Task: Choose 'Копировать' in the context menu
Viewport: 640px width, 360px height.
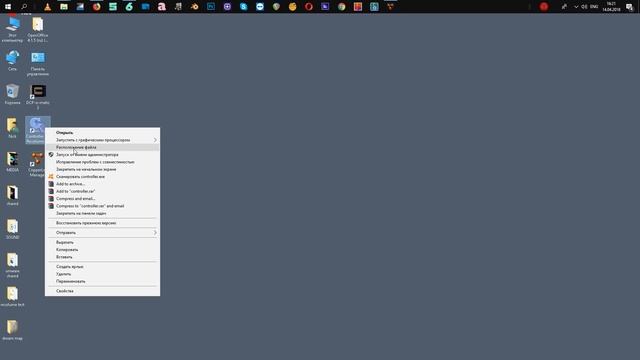Action: (x=102, y=250)
